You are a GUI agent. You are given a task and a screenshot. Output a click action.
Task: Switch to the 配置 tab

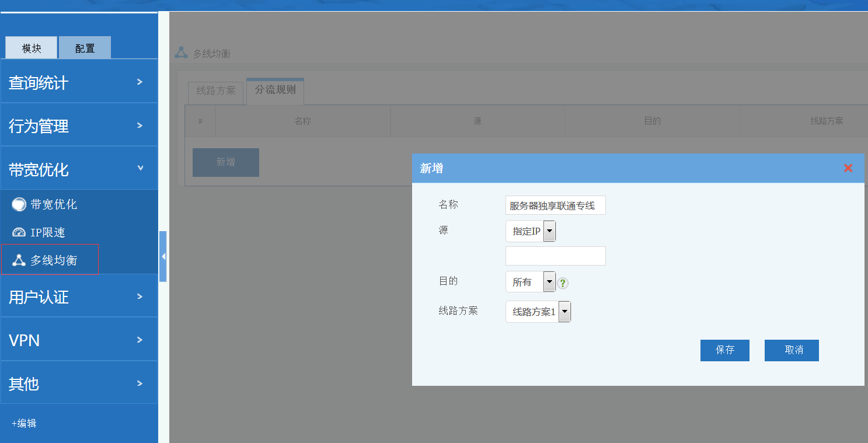tap(85, 48)
